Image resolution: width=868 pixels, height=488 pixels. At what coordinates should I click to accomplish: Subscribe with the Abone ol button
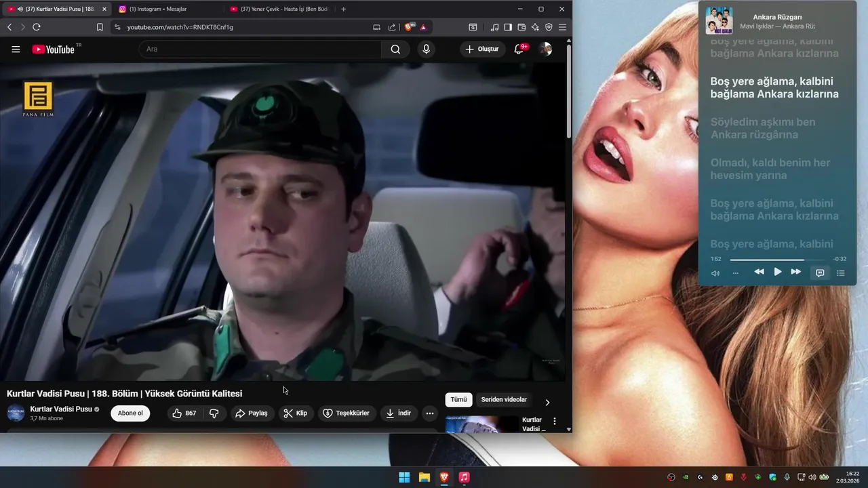tap(130, 413)
